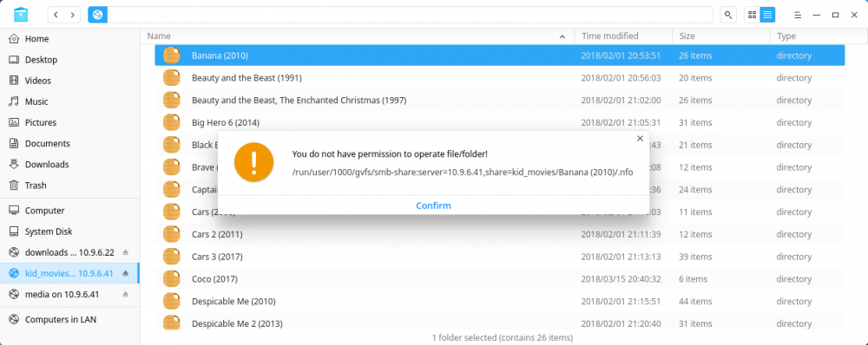Select Cars 3 (2017) folder
The image size is (868, 345).
pyautogui.click(x=499, y=257)
